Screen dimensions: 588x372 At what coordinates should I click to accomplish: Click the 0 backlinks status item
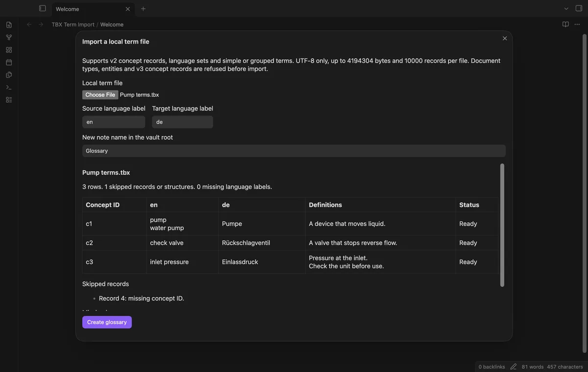491,367
